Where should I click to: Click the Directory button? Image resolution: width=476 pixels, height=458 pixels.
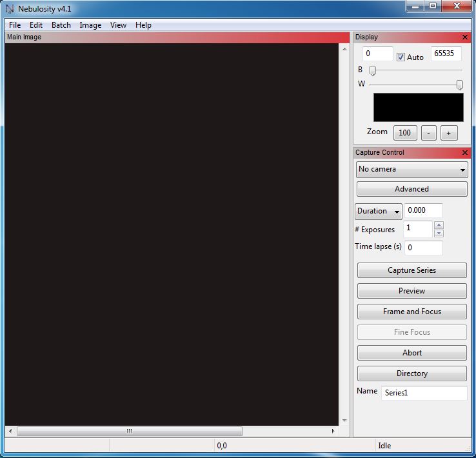tap(412, 373)
